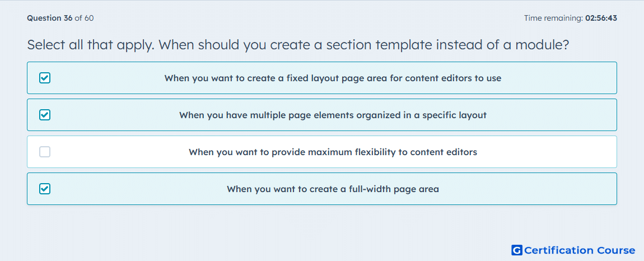Choose the answer text about maximum flexibility
The width and height of the screenshot is (644, 261).
(x=333, y=152)
